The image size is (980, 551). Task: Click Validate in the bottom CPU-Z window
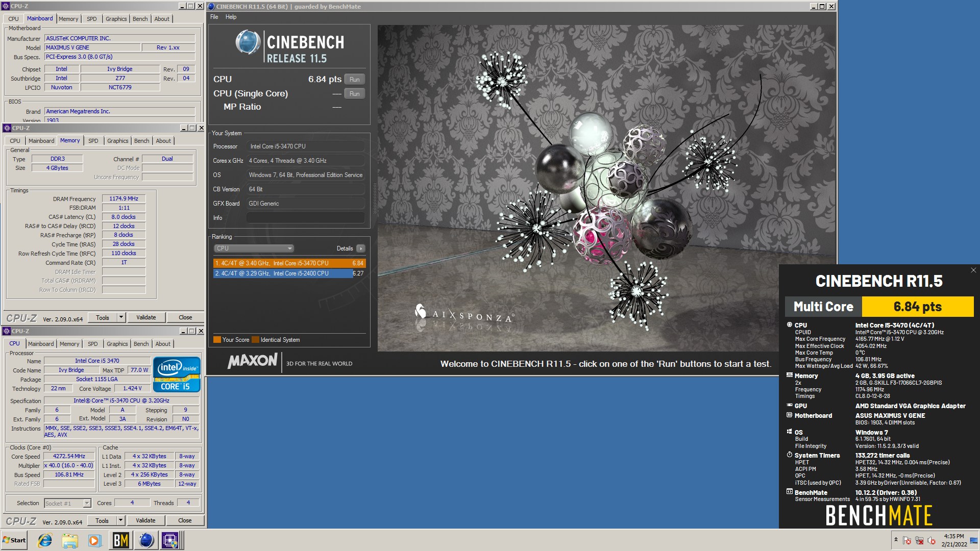click(145, 520)
